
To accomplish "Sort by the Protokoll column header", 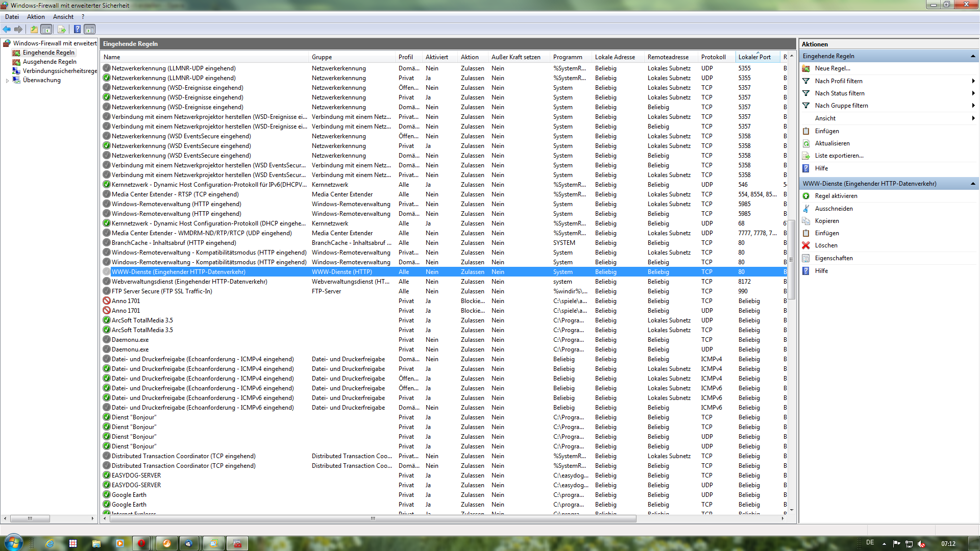I will (717, 57).
